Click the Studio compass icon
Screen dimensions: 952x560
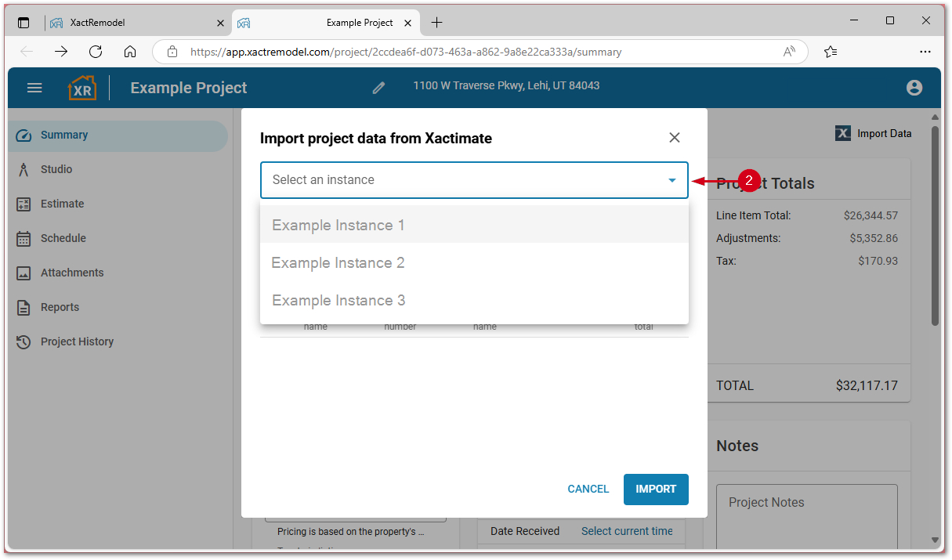[24, 169]
